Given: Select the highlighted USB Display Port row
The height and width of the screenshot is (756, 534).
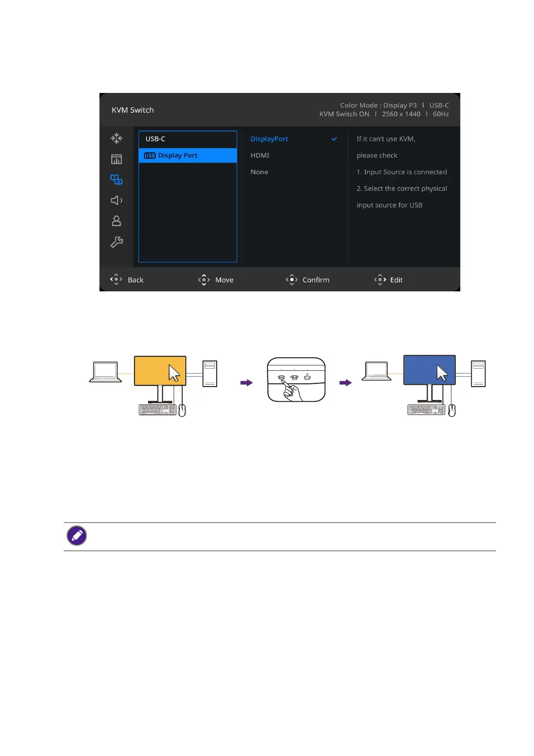Looking at the screenshot, I should point(187,155).
